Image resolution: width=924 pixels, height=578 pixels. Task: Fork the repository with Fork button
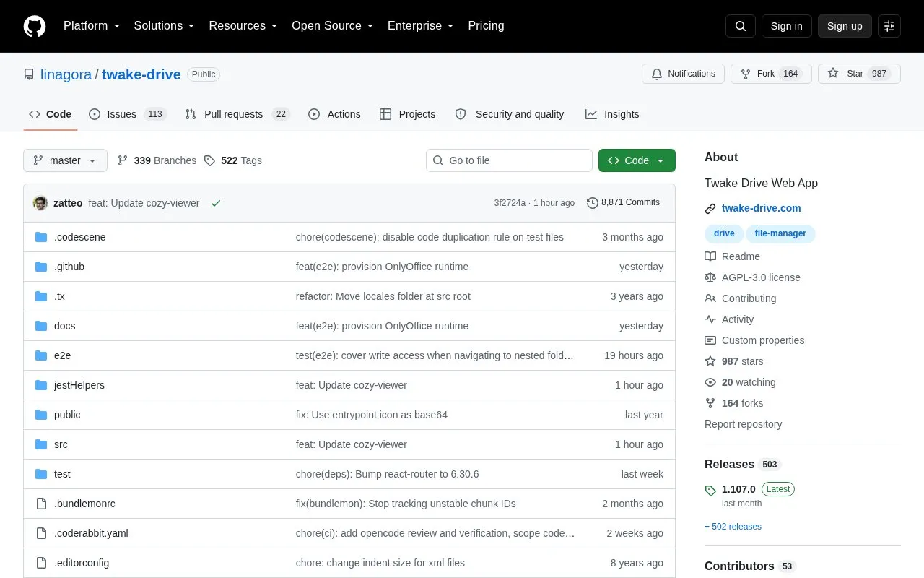[771, 74]
